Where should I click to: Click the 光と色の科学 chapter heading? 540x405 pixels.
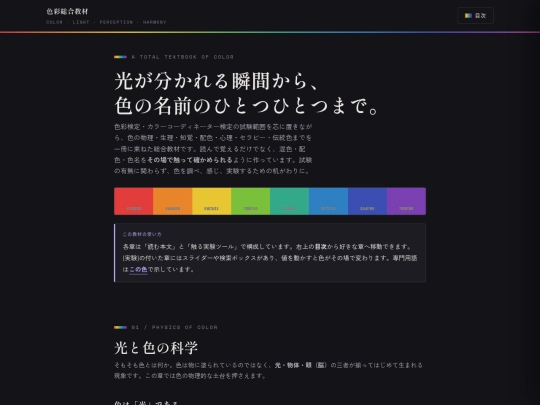(x=156, y=347)
